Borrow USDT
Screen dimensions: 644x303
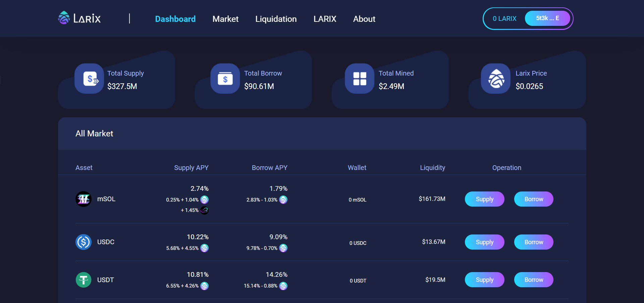click(x=534, y=279)
